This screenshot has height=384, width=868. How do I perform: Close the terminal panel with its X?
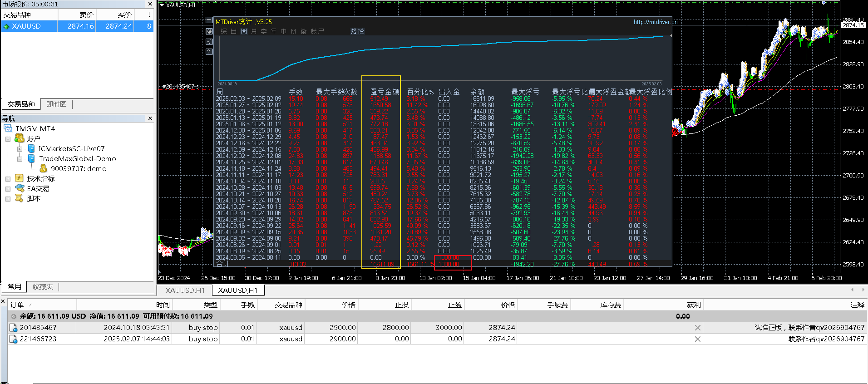pyautogui.click(x=3, y=301)
